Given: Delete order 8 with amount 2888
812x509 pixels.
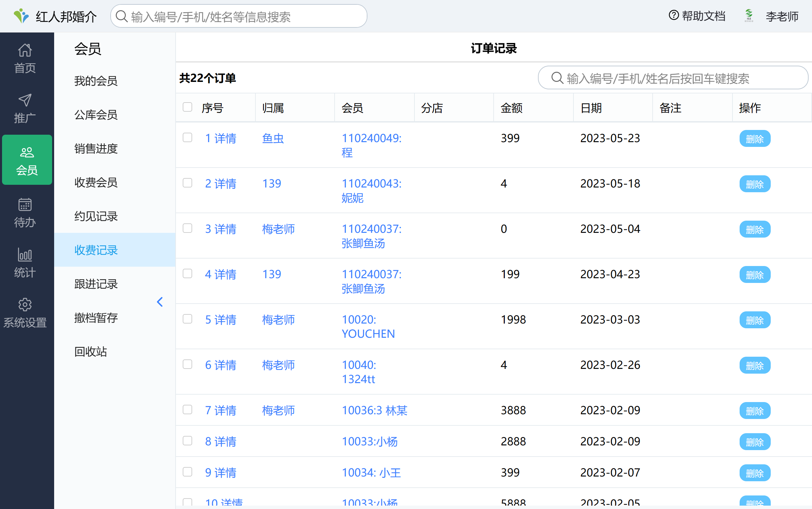Looking at the screenshot, I should (x=755, y=442).
